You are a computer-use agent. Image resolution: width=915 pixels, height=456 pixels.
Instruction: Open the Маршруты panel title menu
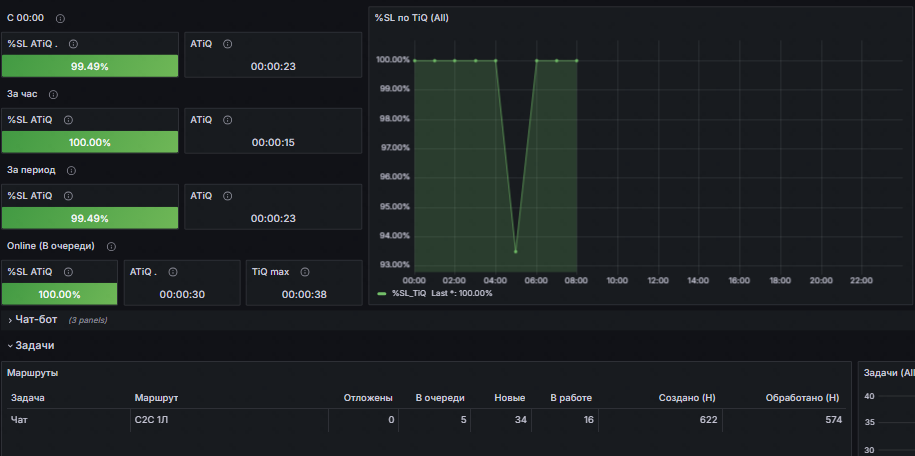32,373
